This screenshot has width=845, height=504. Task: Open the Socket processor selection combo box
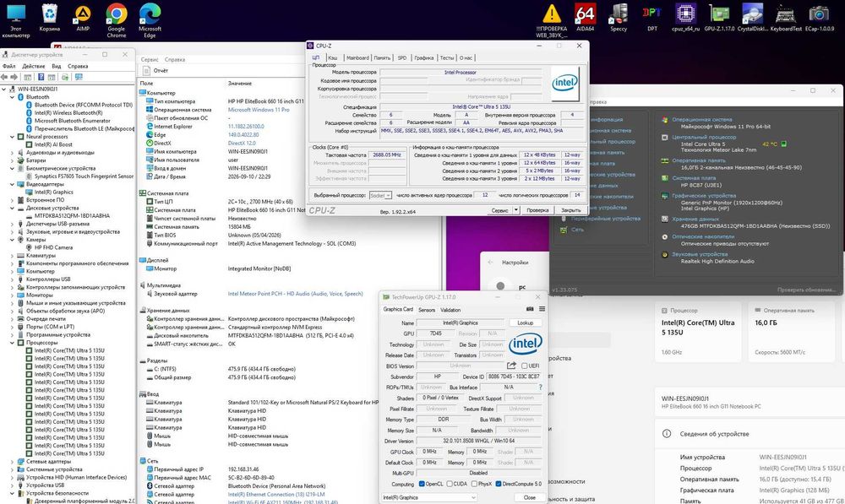click(x=380, y=196)
